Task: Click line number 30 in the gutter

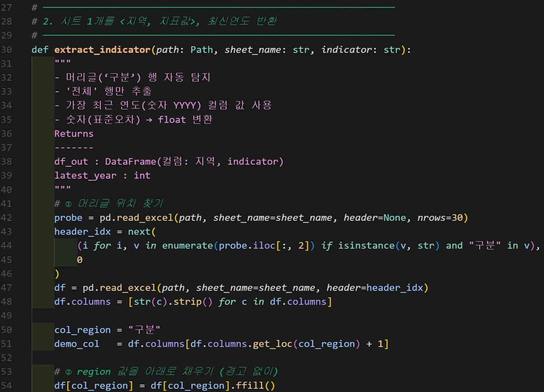Action: coord(6,50)
